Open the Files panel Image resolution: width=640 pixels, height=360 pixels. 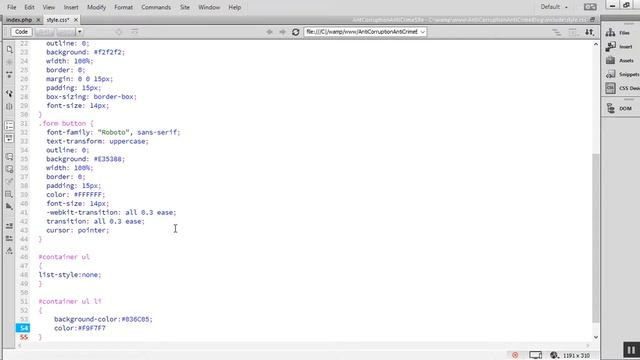[619, 33]
